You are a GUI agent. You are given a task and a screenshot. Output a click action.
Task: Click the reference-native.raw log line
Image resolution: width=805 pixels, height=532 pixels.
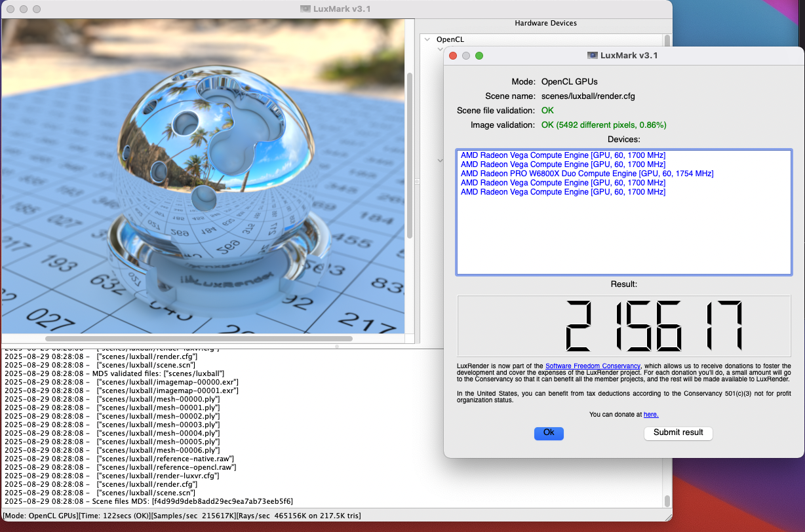[x=165, y=459]
